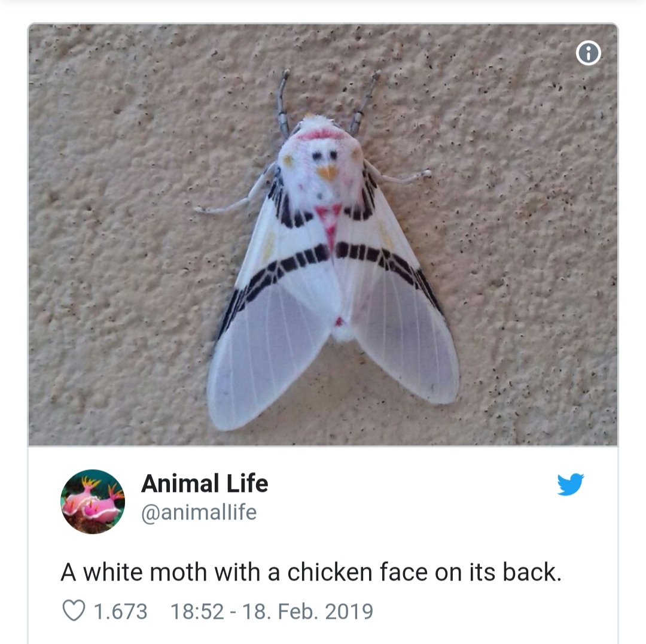
Task: Open the Animal Life profile avatar
Action: click(x=93, y=502)
